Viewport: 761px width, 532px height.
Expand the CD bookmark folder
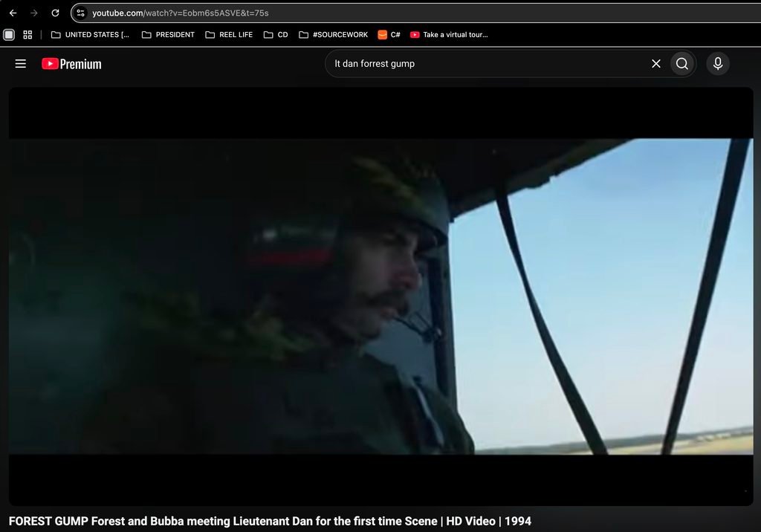pyautogui.click(x=276, y=34)
